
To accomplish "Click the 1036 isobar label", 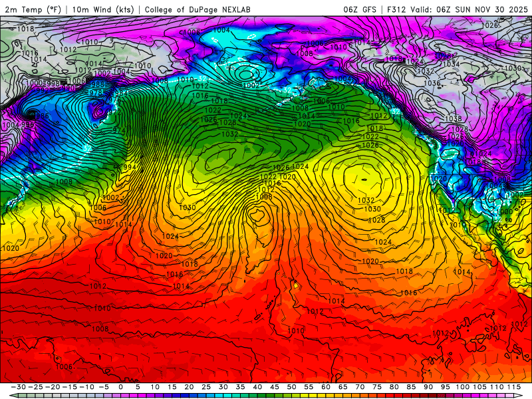I will point(432,83).
